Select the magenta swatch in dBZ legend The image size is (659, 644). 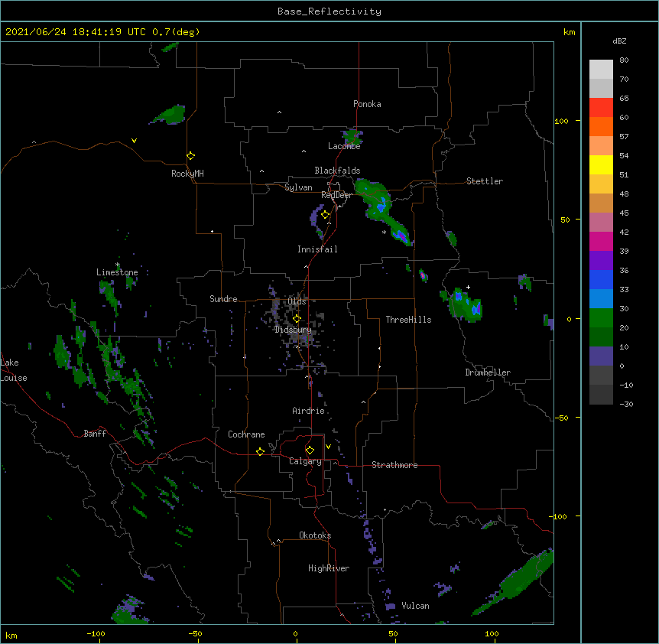[x=601, y=241]
